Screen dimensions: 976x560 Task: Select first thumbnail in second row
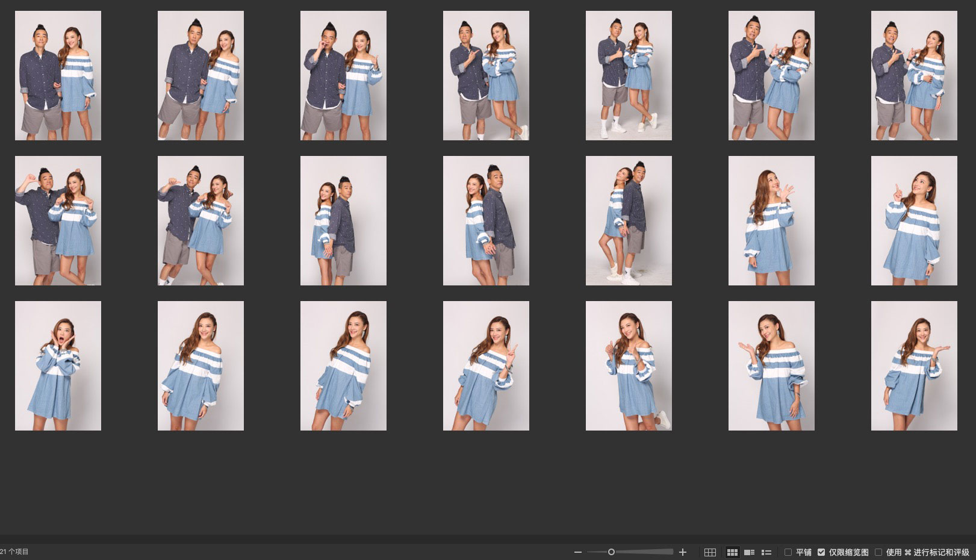click(x=58, y=220)
